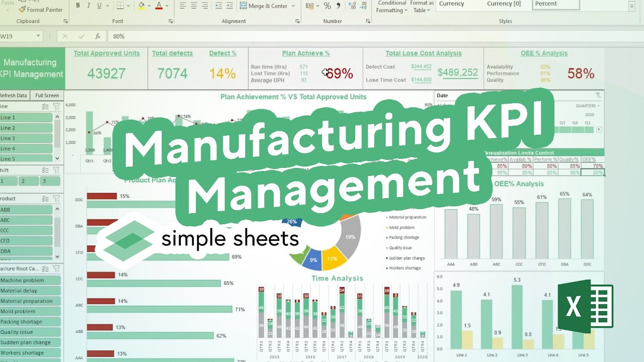Click the Full Screen button
The height and width of the screenshot is (362, 644).
[47, 96]
